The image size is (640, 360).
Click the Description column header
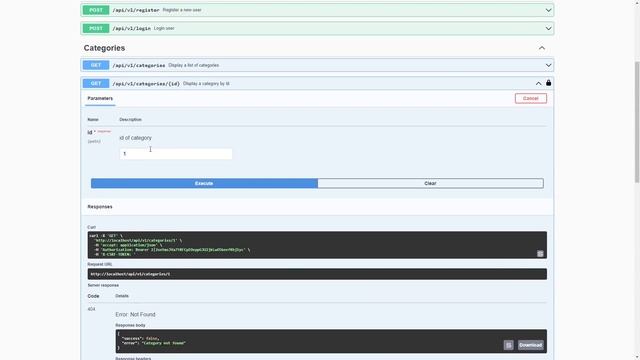tap(130, 120)
